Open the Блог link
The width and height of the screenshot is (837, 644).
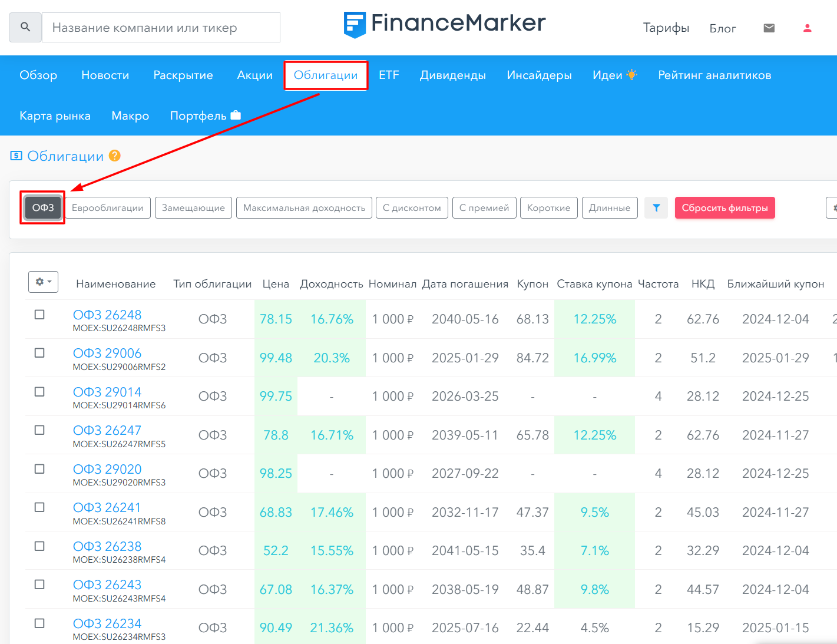point(723,28)
